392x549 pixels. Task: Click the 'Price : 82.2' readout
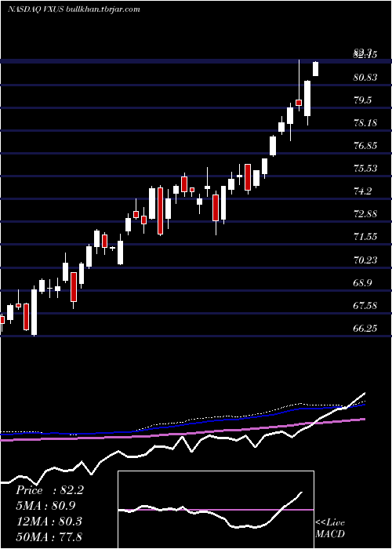point(49,490)
